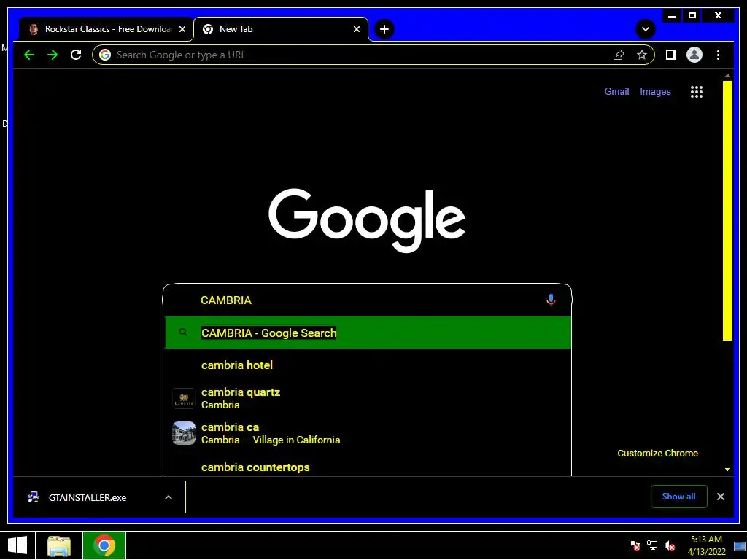
Task: Open Windows Start menu
Action: click(x=18, y=545)
